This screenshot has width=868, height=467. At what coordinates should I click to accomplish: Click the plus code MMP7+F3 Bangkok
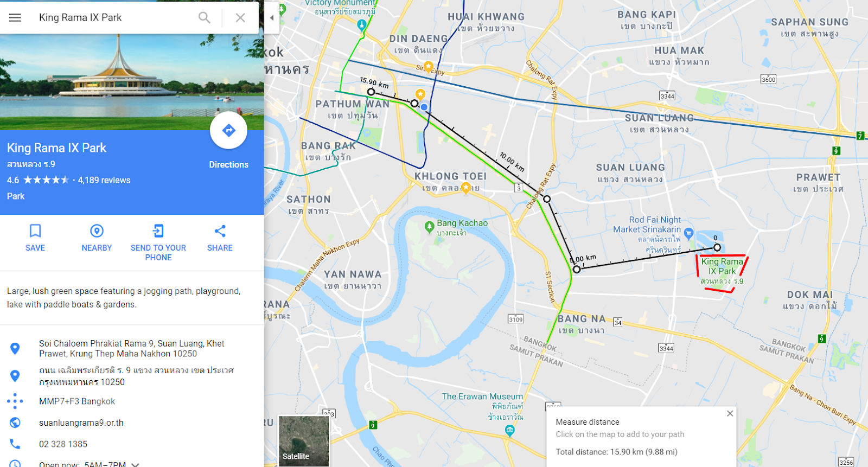coord(77,401)
